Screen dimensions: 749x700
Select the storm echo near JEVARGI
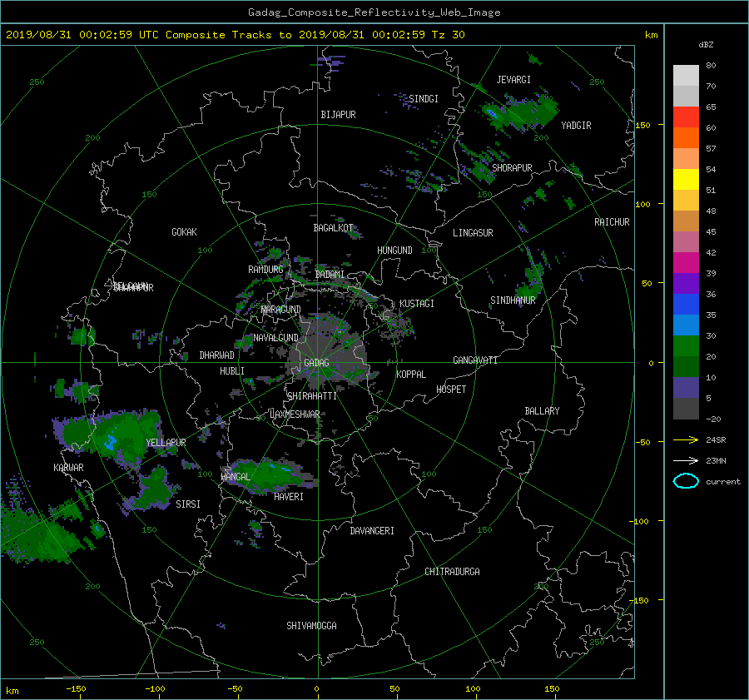point(519,112)
